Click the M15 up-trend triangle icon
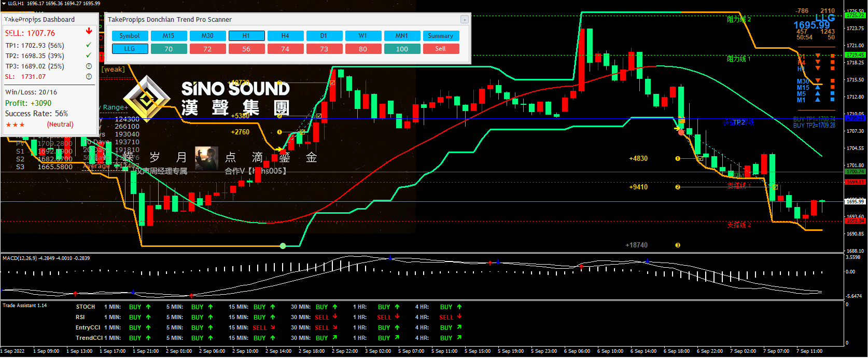Viewport: 868px width, 358px height. [x=818, y=87]
